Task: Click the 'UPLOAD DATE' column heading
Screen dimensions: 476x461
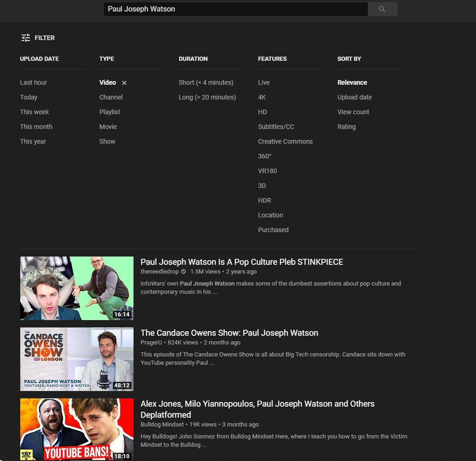Action: pos(40,58)
